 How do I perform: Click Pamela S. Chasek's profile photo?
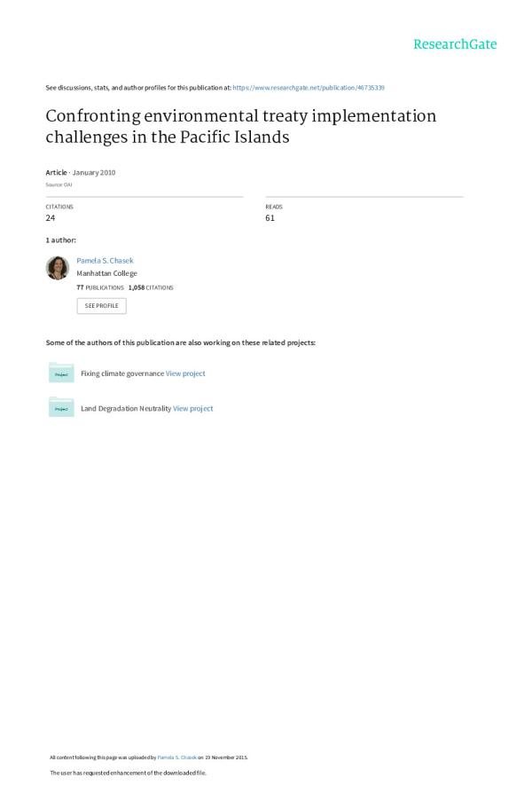coord(58,268)
